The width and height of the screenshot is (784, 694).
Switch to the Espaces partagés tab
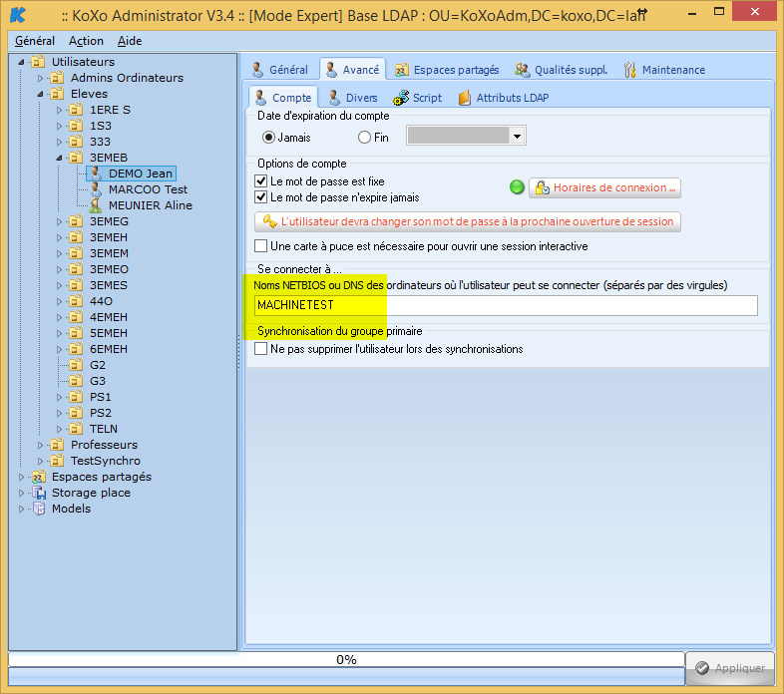pos(447,70)
